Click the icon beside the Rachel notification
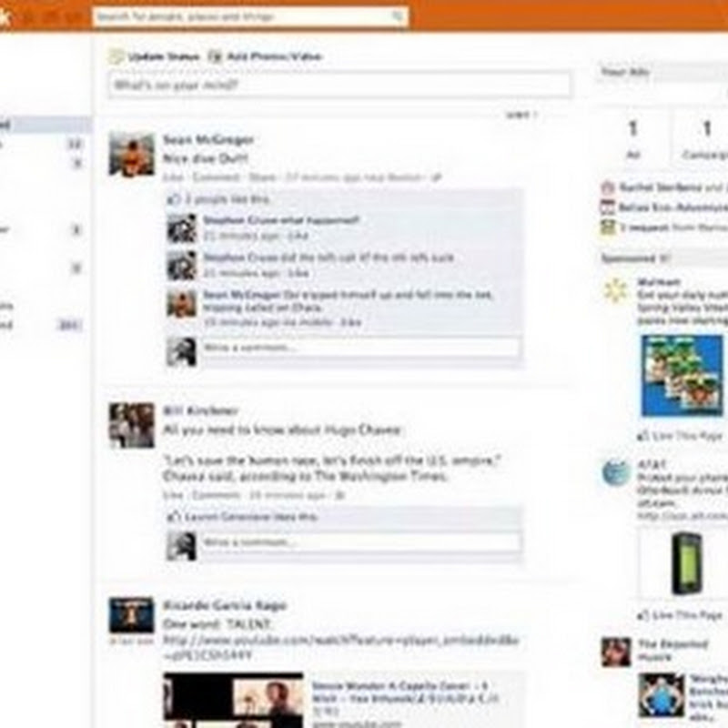This screenshot has height=728, width=728. (608, 188)
